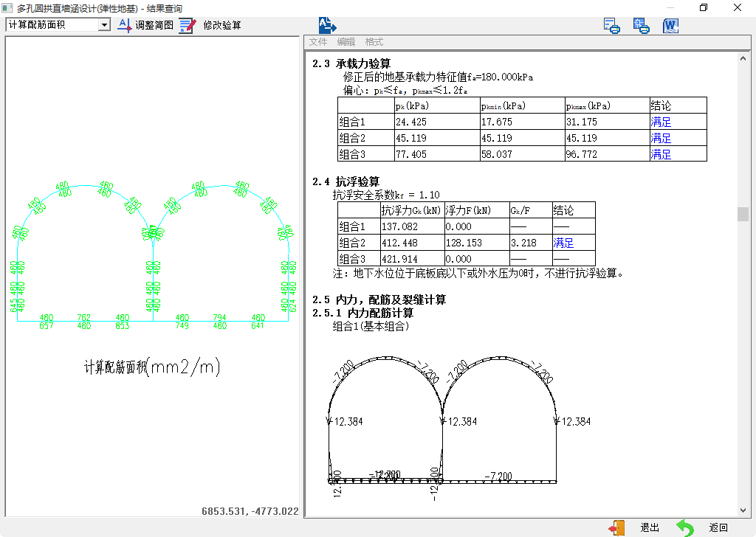756x537 pixels.
Task: Click the text 组合1(基本组合)
Action: (x=371, y=326)
